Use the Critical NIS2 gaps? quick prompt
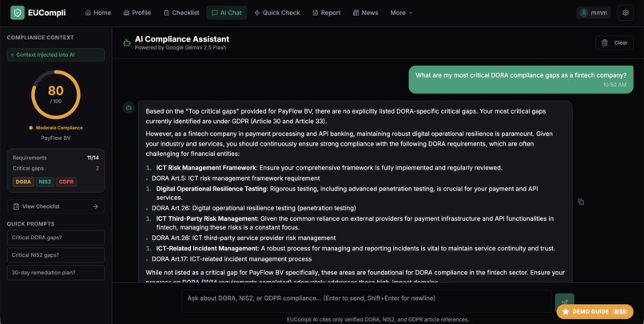644x324 pixels. [55, 255]
